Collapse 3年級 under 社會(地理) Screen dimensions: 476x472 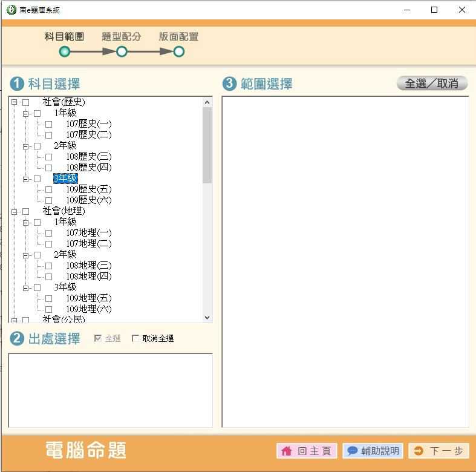(x=26, y=288)
